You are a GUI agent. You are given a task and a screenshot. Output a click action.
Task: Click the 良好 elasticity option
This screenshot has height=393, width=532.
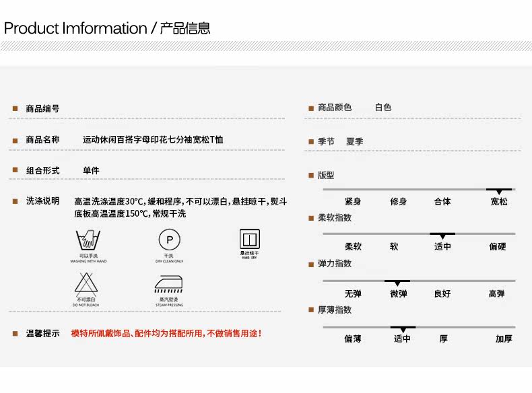[442, 293]
